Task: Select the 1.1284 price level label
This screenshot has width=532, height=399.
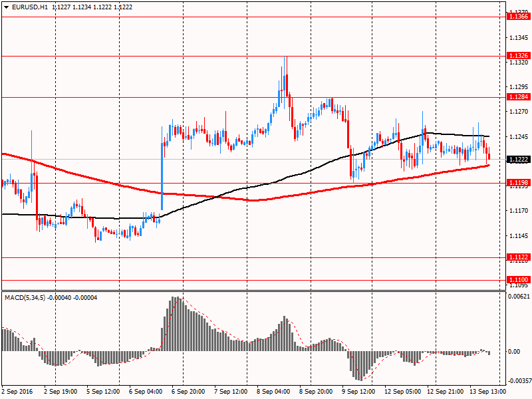Action: point(518,97)
